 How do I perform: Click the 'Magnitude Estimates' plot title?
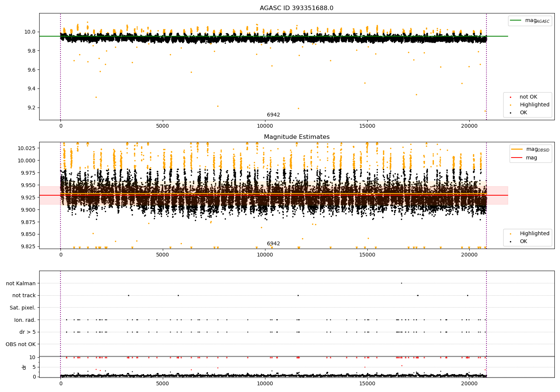296,137
